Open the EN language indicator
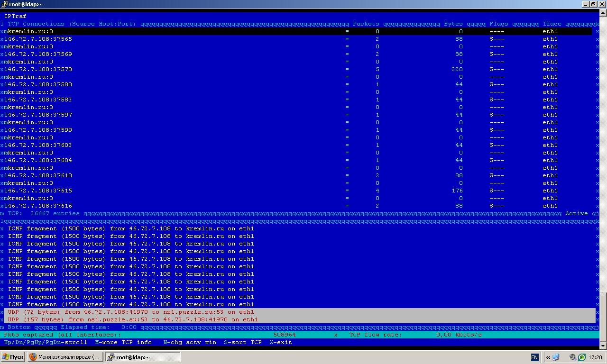 [534, 357]
